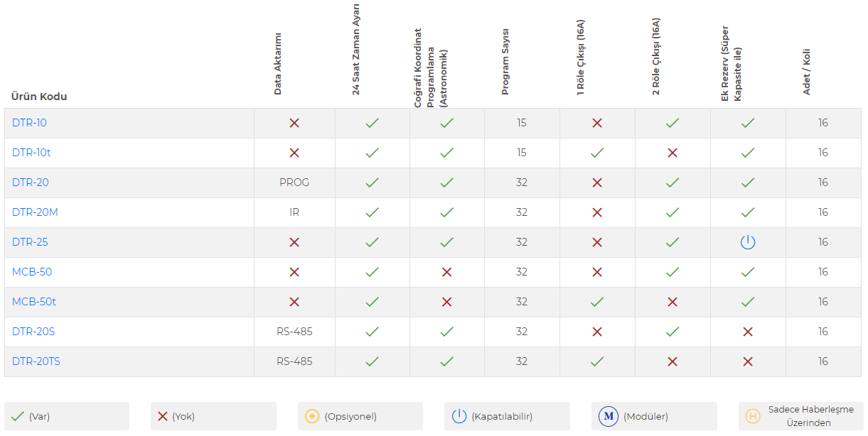Image resolution: width=868 pixels, height=436 pixels.
Task: Click RS-485 value in DTR-20S row
Action: click(294, 332)
